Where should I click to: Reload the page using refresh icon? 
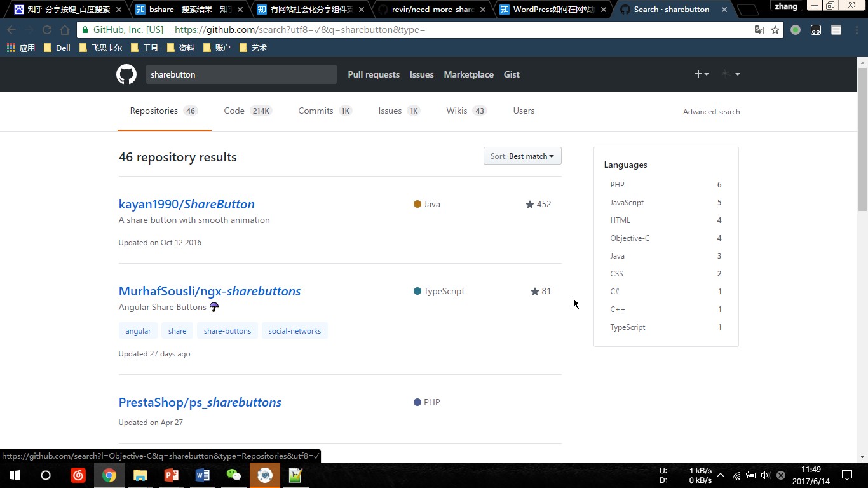(x=46, y=30)
